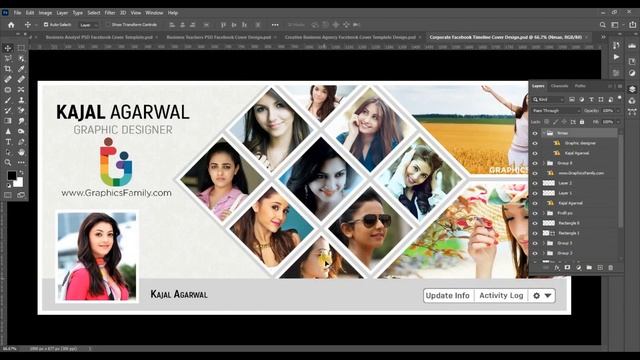640x360 pixels.
Task: Lock all padlock icon in Layers panel
Action: [582, 122]
